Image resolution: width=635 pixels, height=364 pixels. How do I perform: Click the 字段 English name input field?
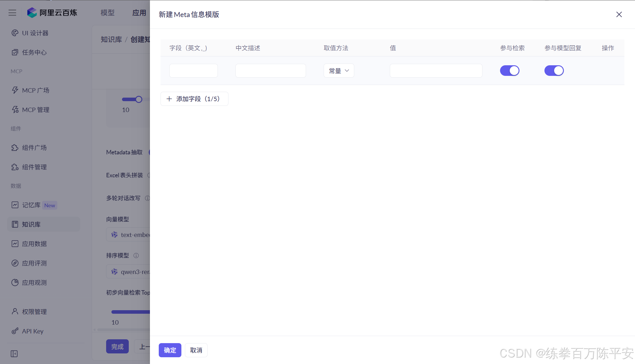[193, 71]
